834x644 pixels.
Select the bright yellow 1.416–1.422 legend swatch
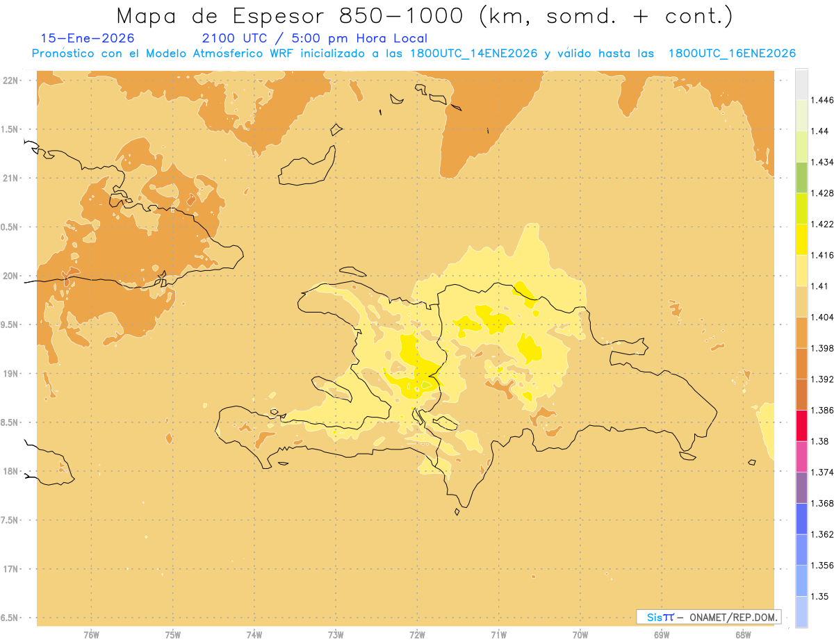tap(801, 239)
